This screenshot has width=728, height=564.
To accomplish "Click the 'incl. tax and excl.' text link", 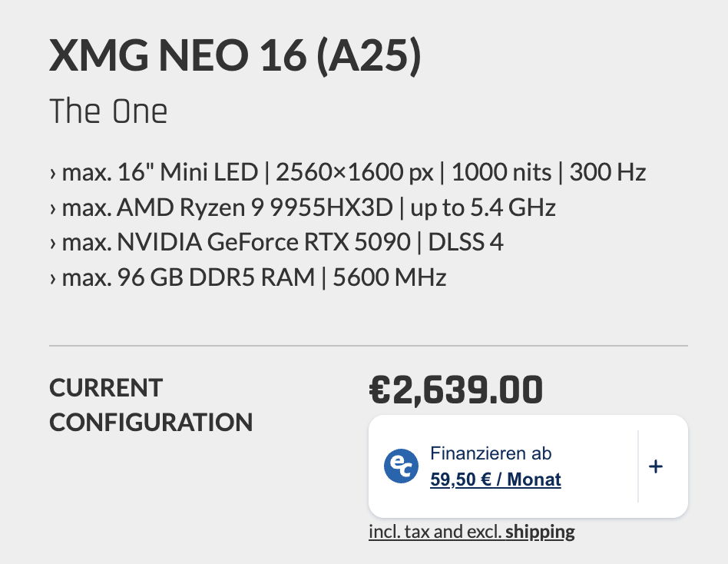I will click(435, 532).
